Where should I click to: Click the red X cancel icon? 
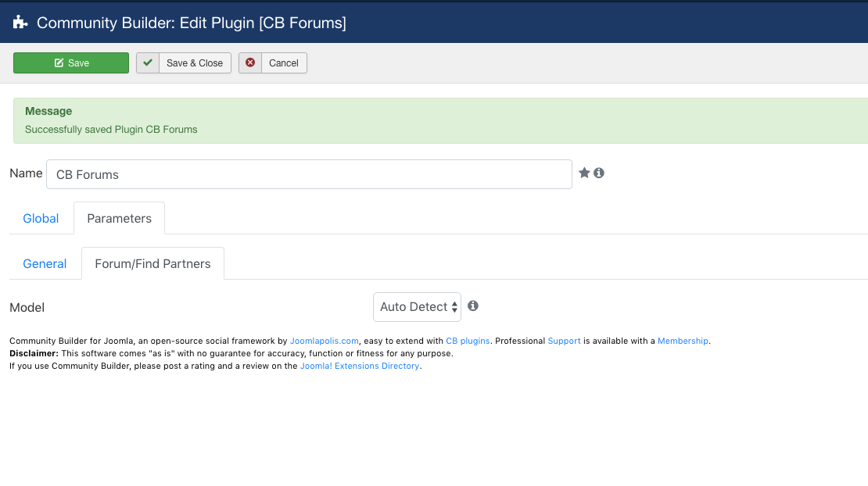click(250, 63)
